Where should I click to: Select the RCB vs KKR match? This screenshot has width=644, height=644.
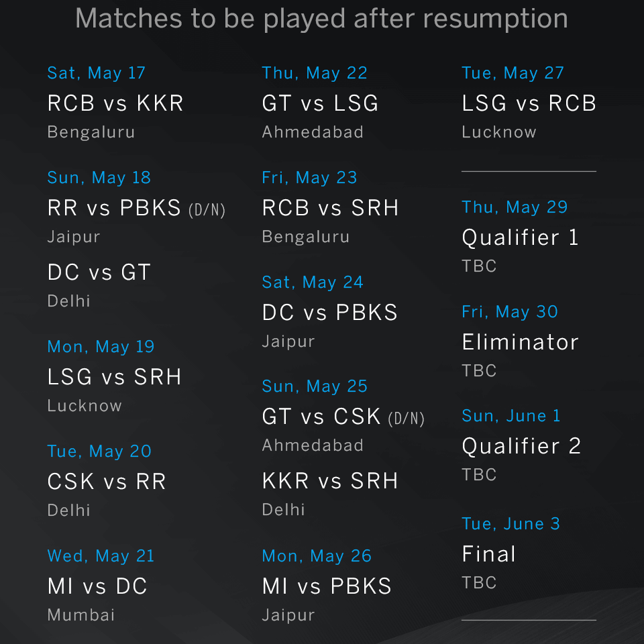click(115, 103)
